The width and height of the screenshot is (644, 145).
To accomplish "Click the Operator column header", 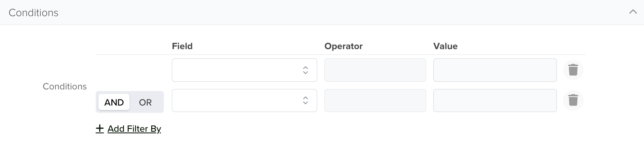I will 343,46.
